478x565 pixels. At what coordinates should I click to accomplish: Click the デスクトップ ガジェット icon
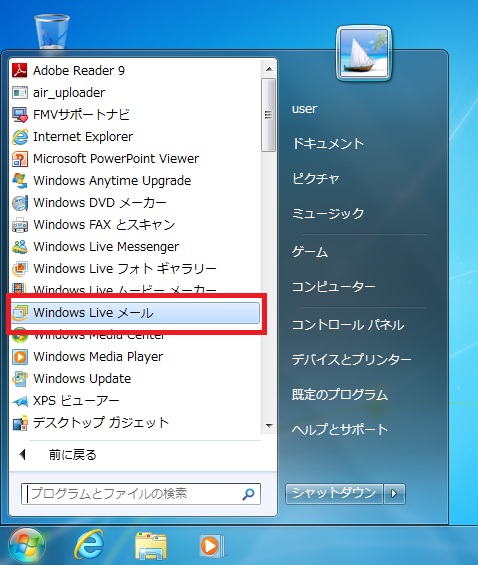(19, 423)
